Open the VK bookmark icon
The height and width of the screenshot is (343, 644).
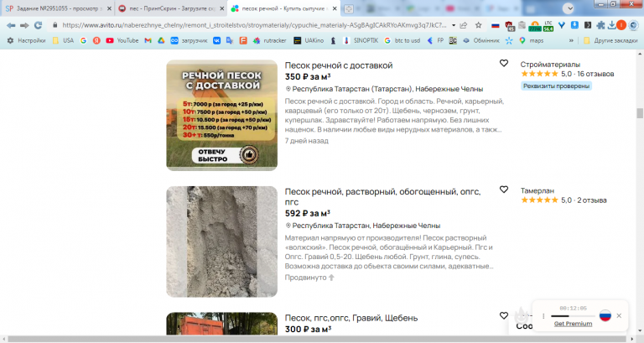pyautogui.click(x=216, y=40)
